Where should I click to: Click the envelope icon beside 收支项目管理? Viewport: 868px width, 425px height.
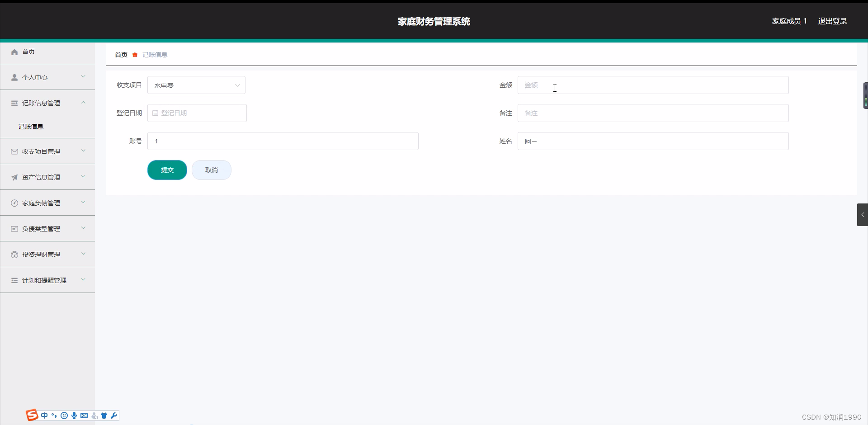14,151
